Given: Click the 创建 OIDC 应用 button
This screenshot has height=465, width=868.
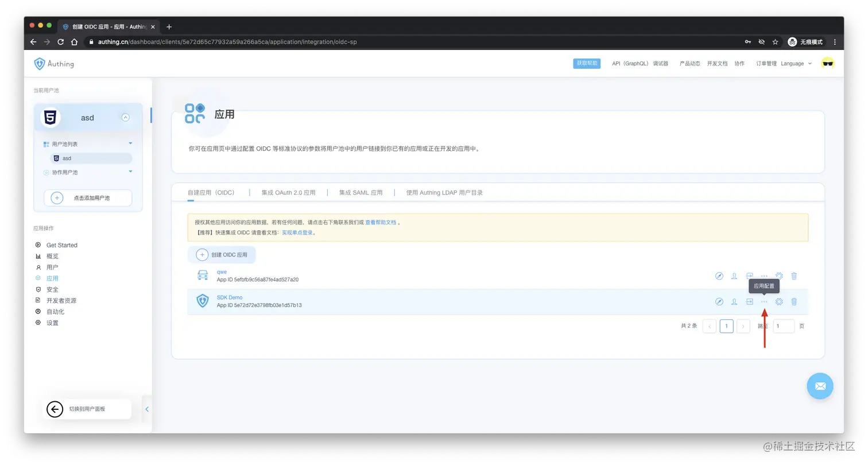Looking at the screenshot, I should 222,255.
